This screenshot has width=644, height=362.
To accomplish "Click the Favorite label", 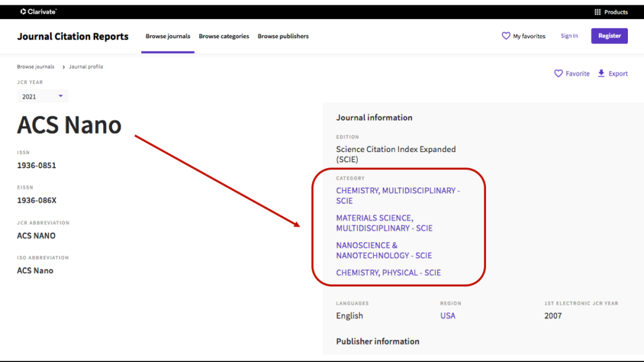I will 577,73.
